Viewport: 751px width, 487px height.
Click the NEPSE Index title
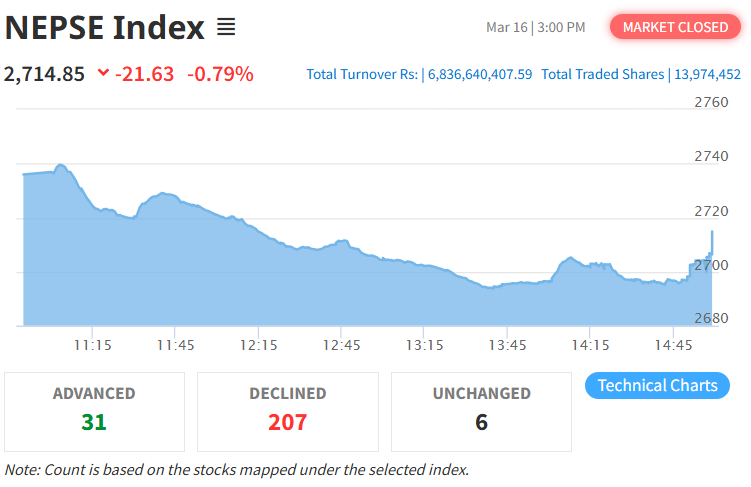104,28
